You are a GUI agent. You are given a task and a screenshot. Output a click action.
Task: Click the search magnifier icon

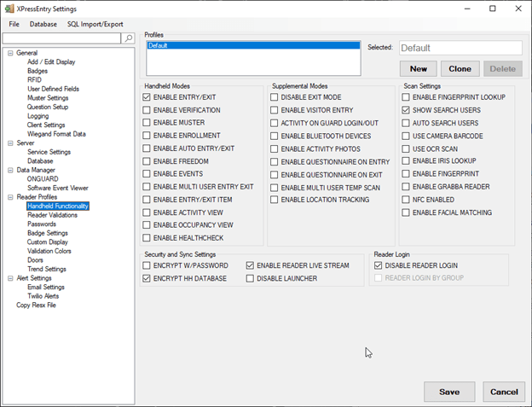pyautogui.click(x=128, y=38)
